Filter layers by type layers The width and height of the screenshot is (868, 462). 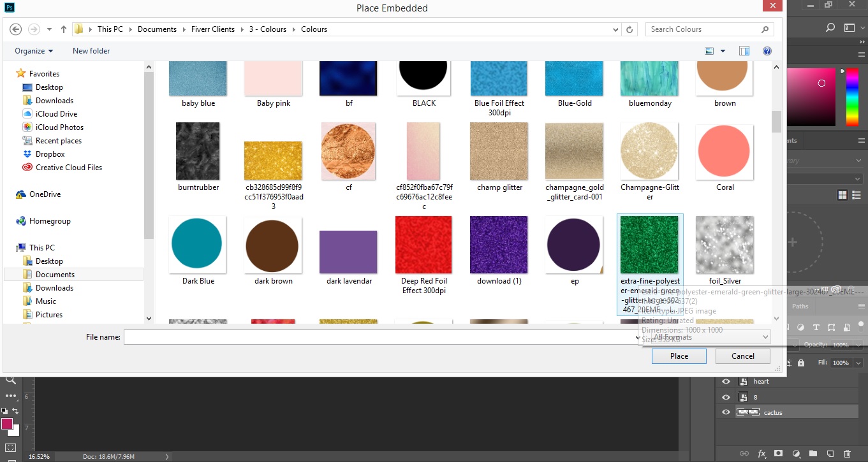816,328
